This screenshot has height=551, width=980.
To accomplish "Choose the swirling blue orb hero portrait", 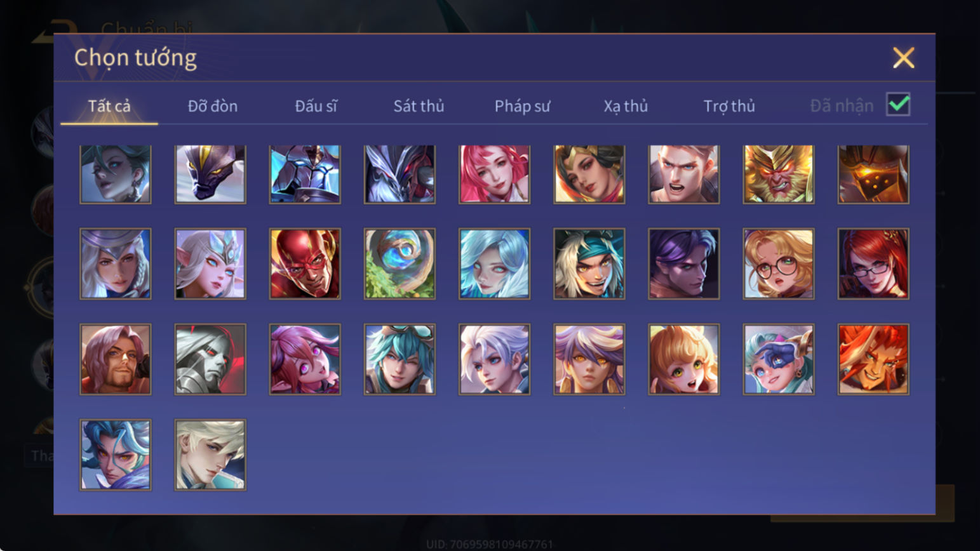I will [x=399, y=263].
